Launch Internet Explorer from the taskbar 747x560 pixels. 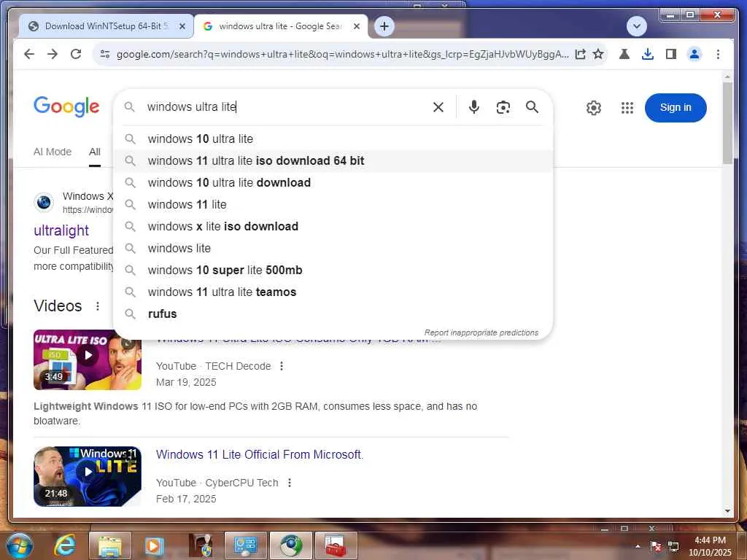[64, 545]
